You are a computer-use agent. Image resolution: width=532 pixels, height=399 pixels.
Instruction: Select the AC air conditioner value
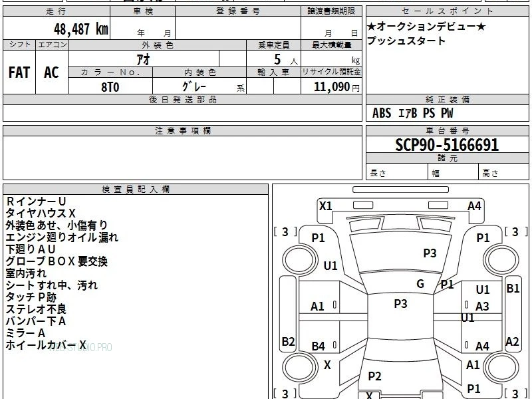point(52,72)
